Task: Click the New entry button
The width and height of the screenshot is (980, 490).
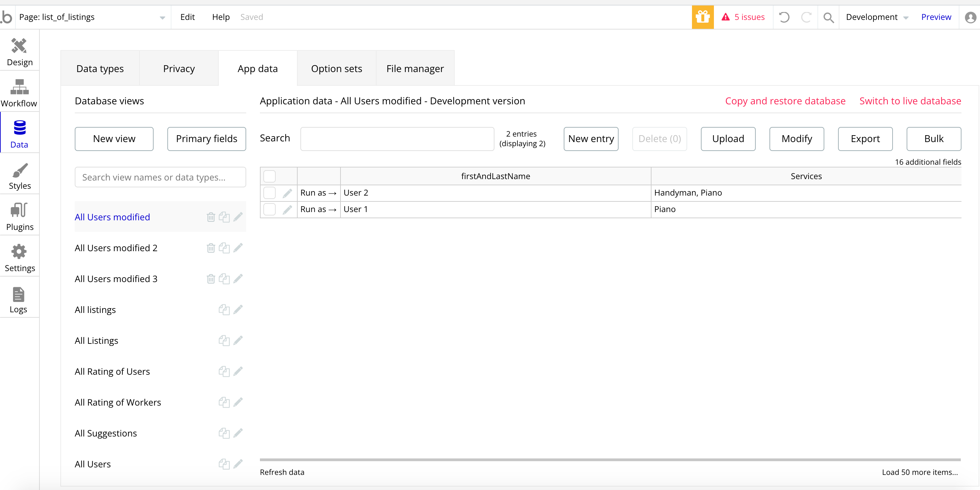Action: pyautogui.click(x=590, y=139)
